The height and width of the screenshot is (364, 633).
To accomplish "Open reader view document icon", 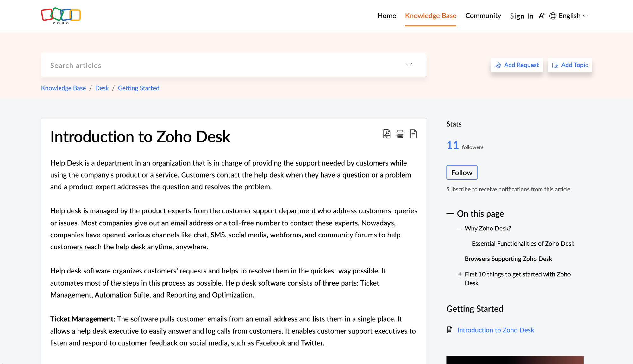I will pos(413,134).
